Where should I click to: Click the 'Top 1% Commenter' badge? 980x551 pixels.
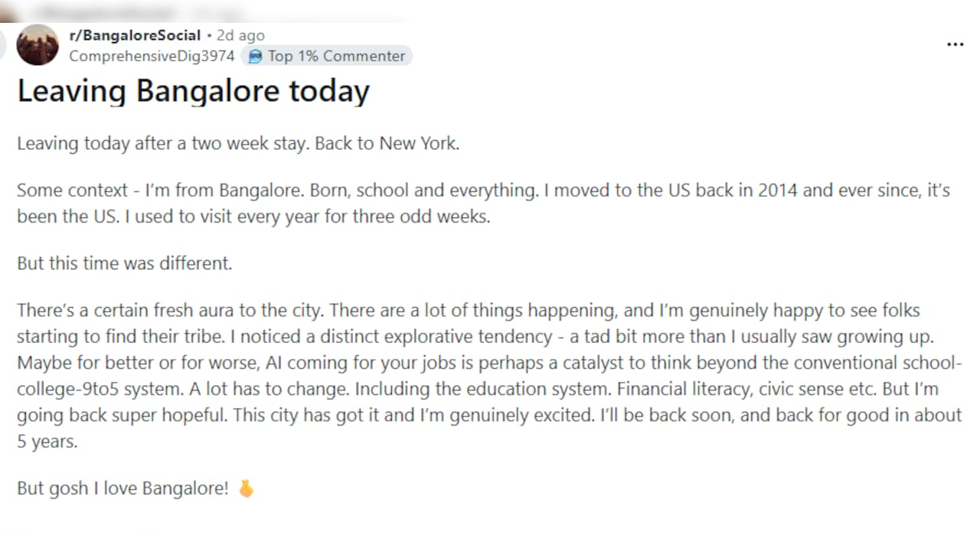327,56
